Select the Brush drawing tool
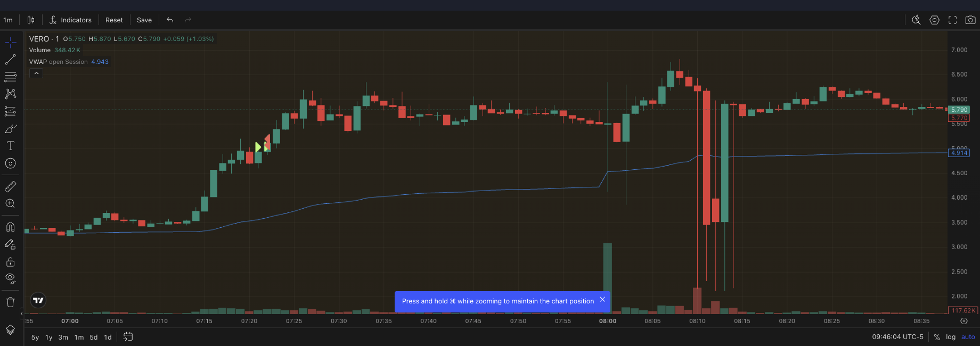The height and width of the screenshot is (346, 980). (x=10, y=129)
